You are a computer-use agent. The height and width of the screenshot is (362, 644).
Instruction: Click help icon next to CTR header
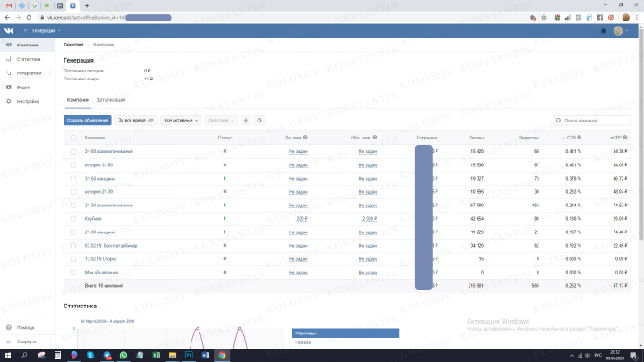pos(579,138)
